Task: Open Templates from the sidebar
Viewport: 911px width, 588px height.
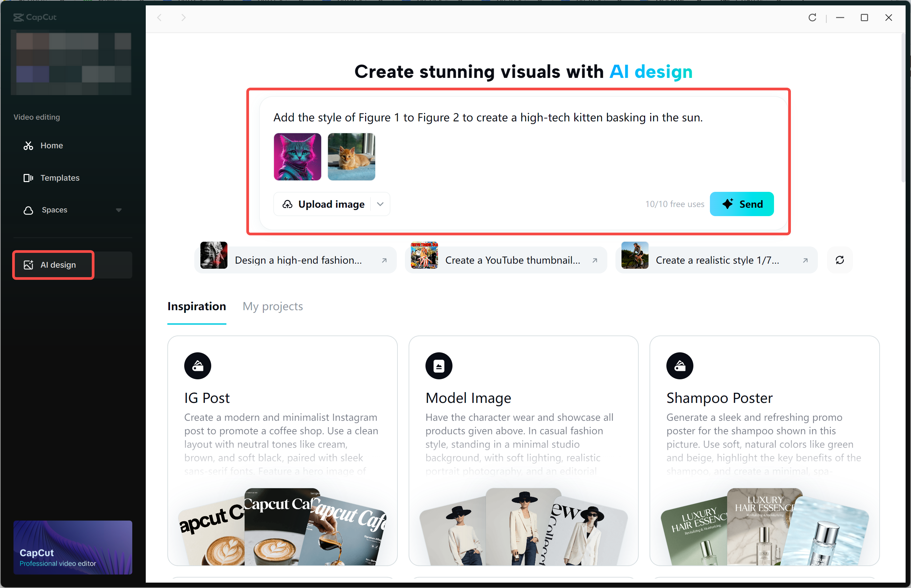Action: (60, 178)
